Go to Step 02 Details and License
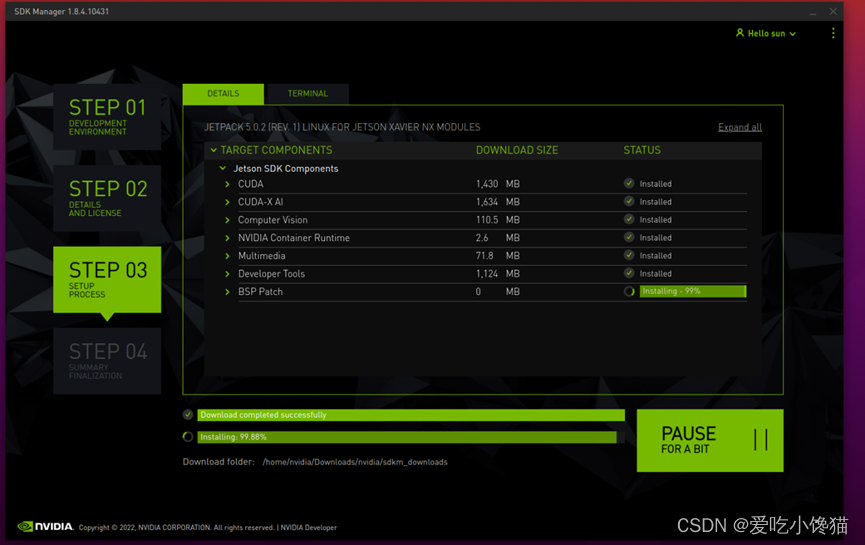865x545 pixels. [107, 198]
